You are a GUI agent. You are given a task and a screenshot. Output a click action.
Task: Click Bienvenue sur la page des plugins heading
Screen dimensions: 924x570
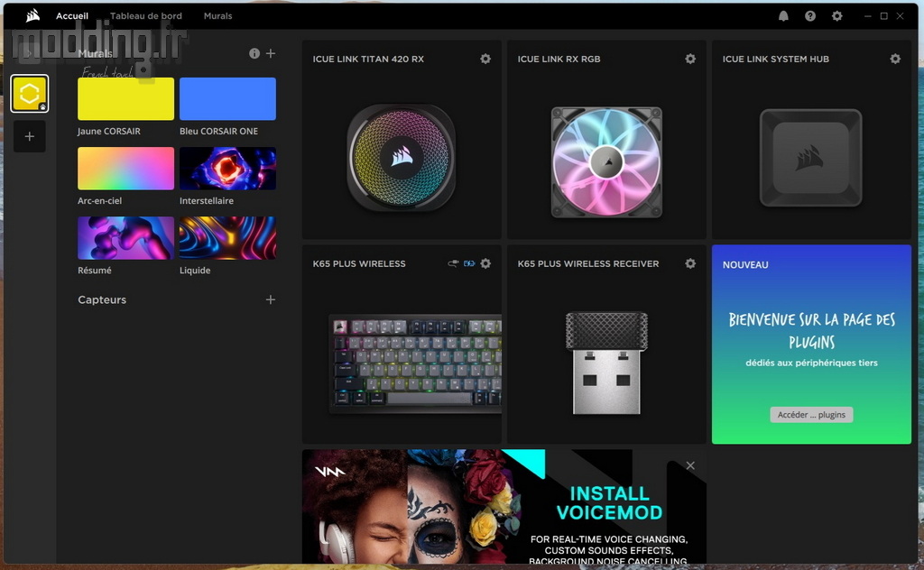pos(811,331)
